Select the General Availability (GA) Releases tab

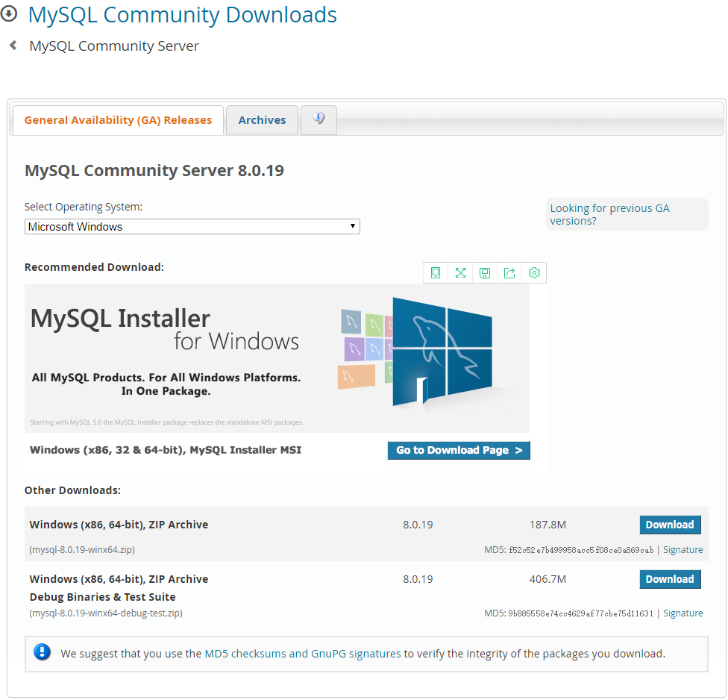pyautogui.click(x=117, y=119)
